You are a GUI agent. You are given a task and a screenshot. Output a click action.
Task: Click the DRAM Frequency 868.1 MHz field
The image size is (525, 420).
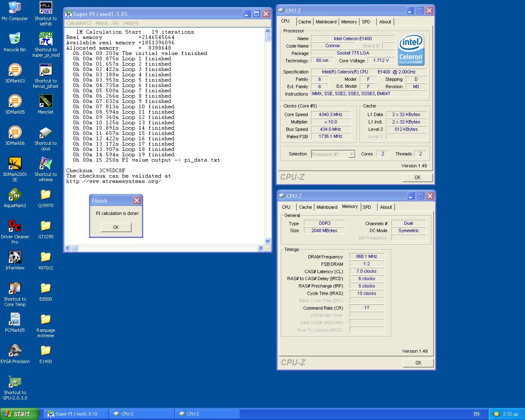tap(367, 256)
